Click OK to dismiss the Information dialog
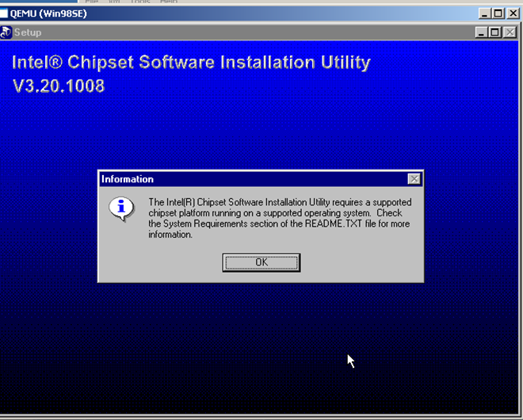Image resolution: width=523 pixels, height=420 pixels. 261,262
